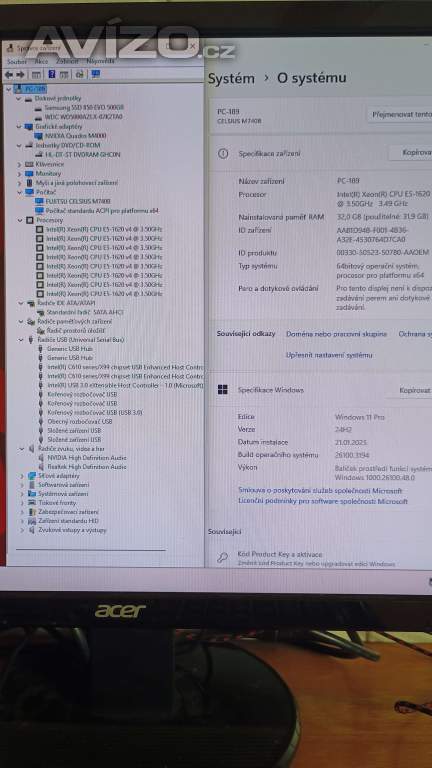Click Windows logo icon beside Specifikace Windows
The width and height of the screenshot is (432, 768).
222,390
